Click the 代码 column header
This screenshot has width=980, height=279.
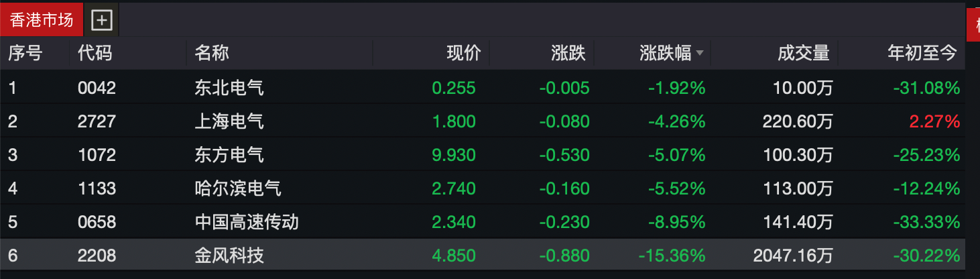point(95,54)
